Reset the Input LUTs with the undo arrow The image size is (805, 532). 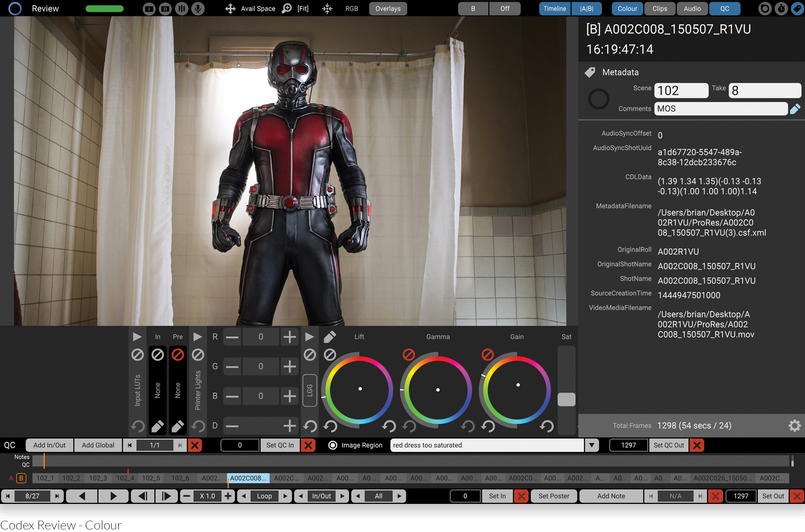[138, 426]
